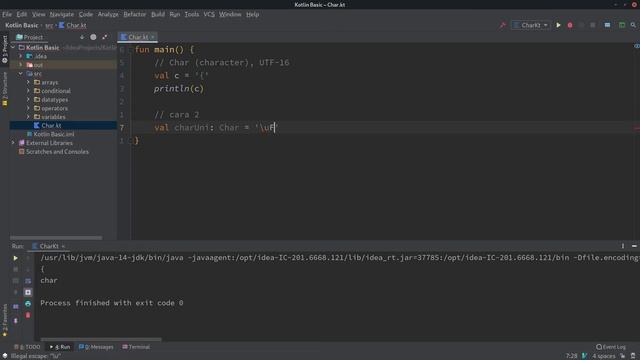
Task: Open Run panel options (three dots)
Action: coord(623,246)
